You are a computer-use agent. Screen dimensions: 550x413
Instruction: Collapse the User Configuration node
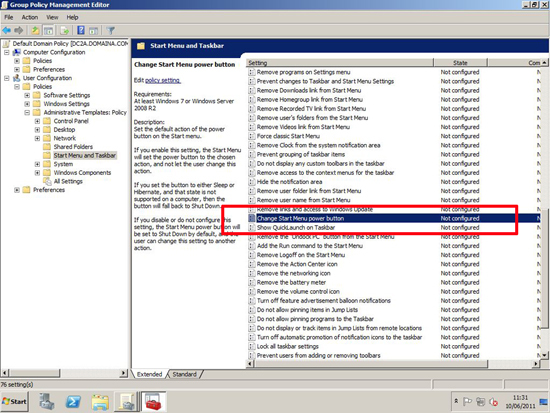point(7,78)
